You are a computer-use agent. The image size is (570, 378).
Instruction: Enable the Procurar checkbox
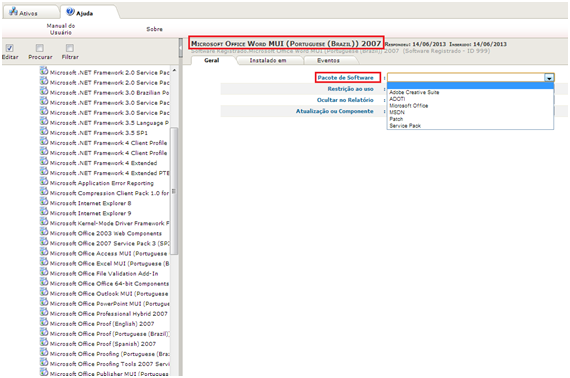click(x=40, y=48)
